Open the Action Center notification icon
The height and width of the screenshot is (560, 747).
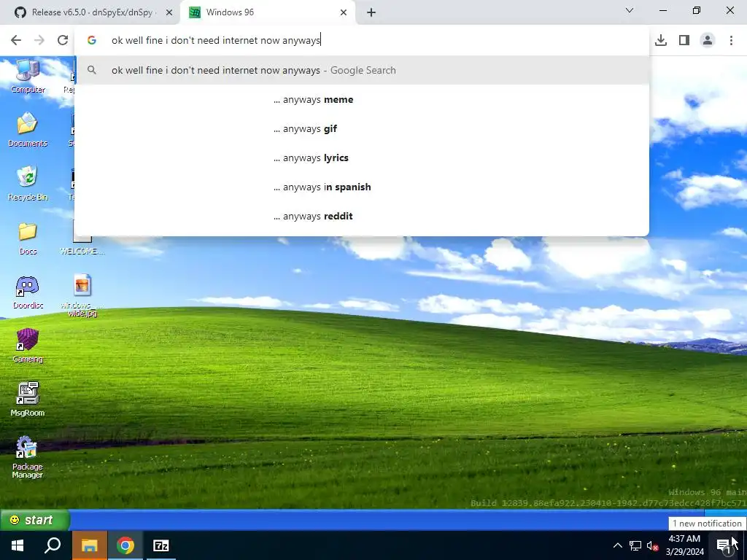[724, 545]
